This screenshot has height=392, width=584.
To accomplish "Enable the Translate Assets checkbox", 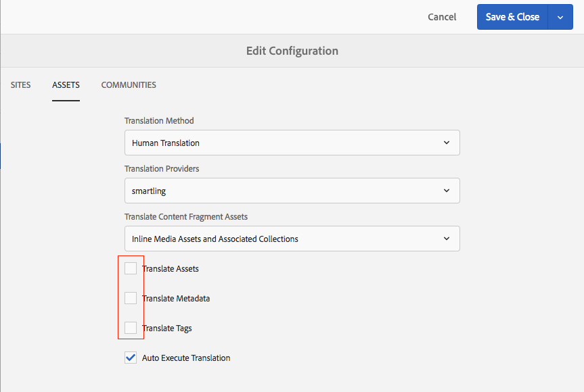I will tap(131, 268).
